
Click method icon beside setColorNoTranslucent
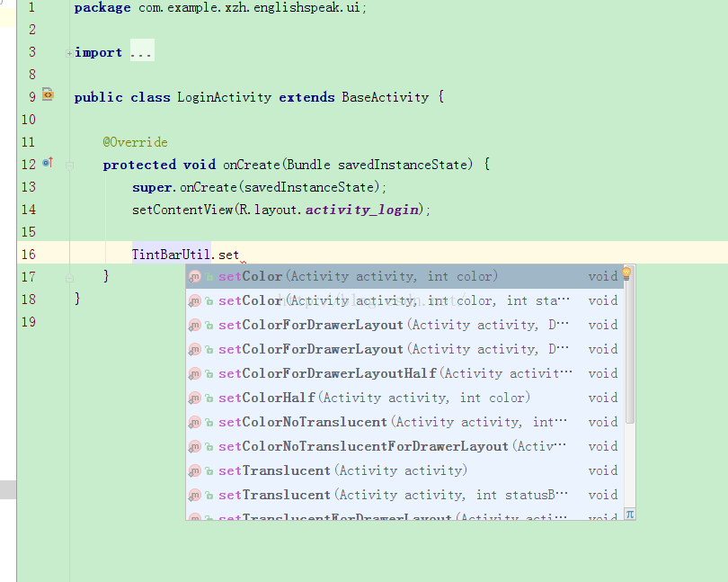[194, 423]
